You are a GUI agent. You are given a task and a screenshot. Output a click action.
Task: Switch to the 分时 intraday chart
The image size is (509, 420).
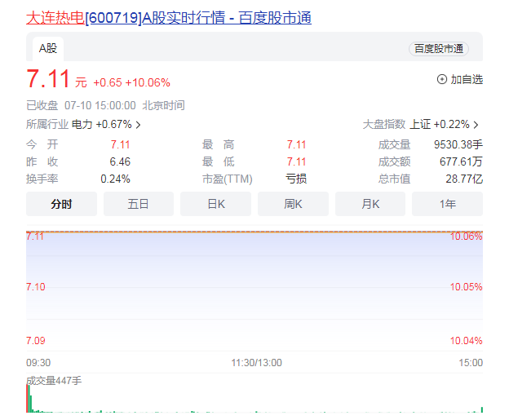(61, 204)
